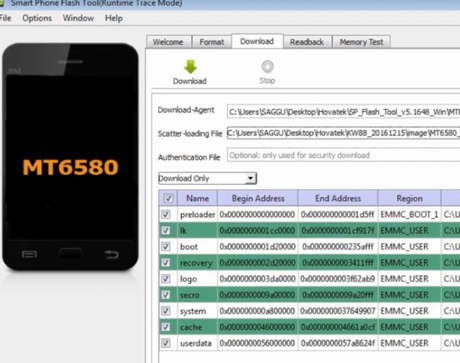
Task: Select the preloader name cell
Action: [x=198, y=214]
